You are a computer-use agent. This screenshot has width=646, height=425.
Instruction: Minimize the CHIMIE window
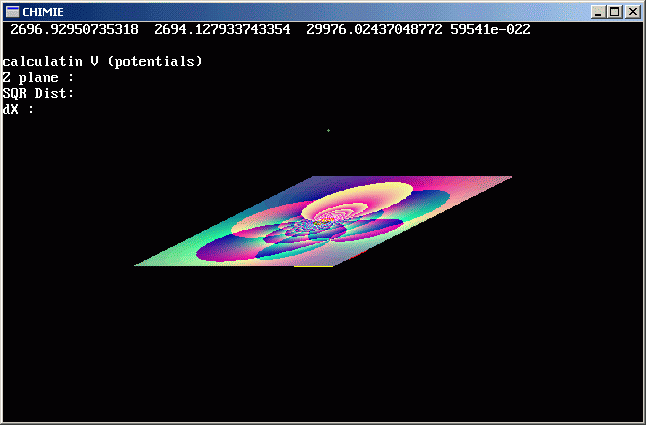599,12
